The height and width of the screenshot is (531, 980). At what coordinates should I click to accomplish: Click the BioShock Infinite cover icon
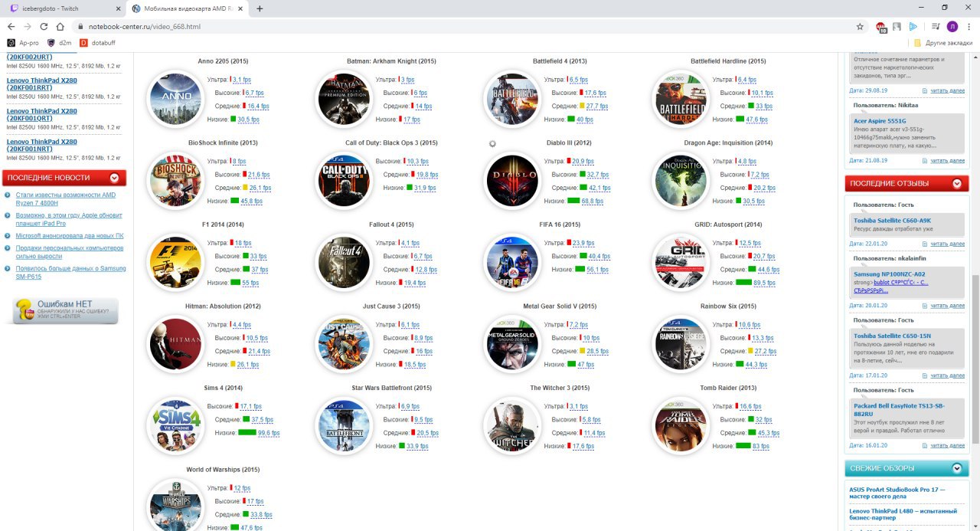175,180
